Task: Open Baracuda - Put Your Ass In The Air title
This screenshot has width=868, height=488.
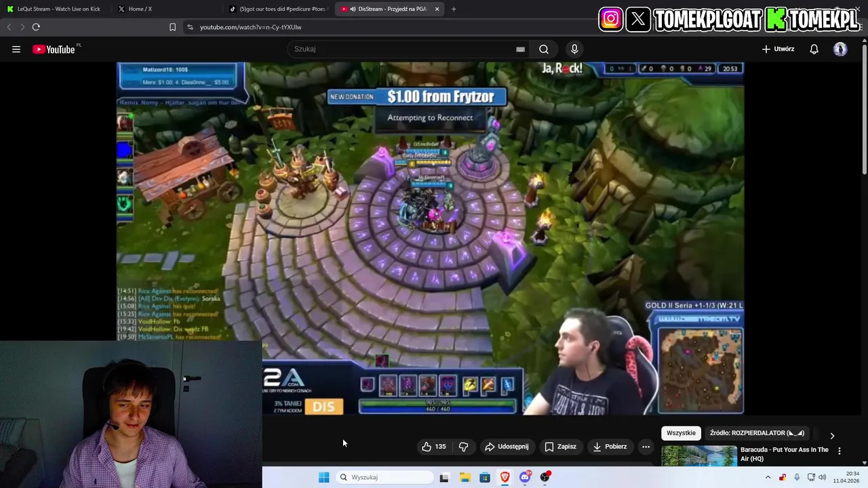Action: 785,454
